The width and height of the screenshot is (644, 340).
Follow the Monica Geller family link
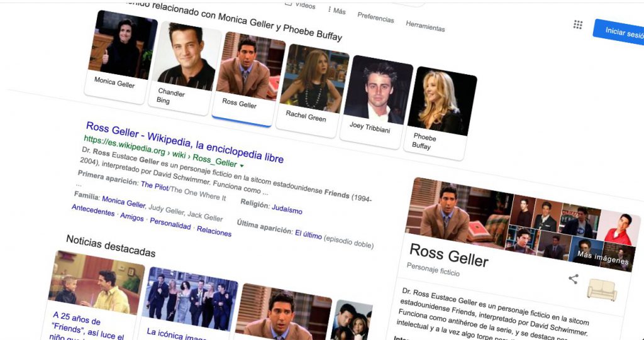coord(124,202)
